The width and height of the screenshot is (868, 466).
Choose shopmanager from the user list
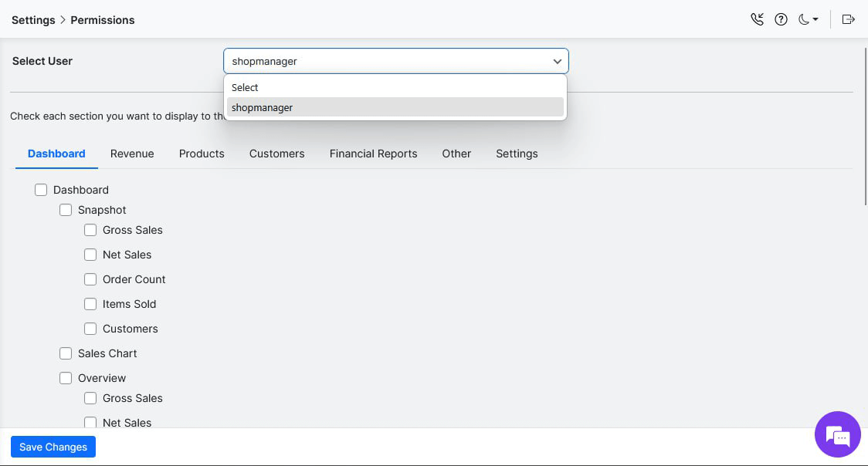click(x=262, y=107)
